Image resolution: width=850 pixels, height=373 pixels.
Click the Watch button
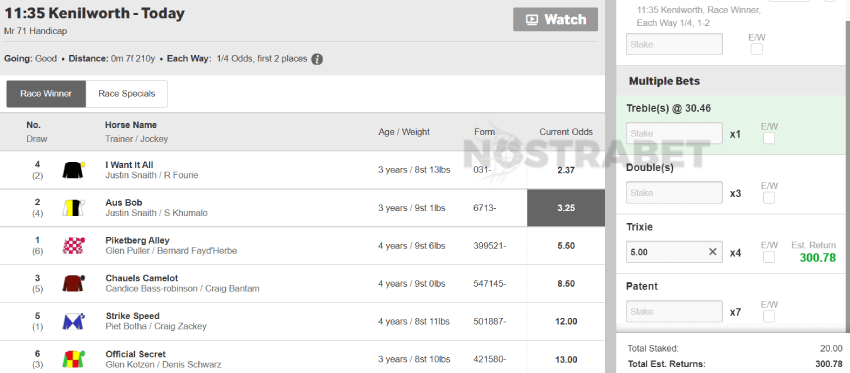[556, 20]
